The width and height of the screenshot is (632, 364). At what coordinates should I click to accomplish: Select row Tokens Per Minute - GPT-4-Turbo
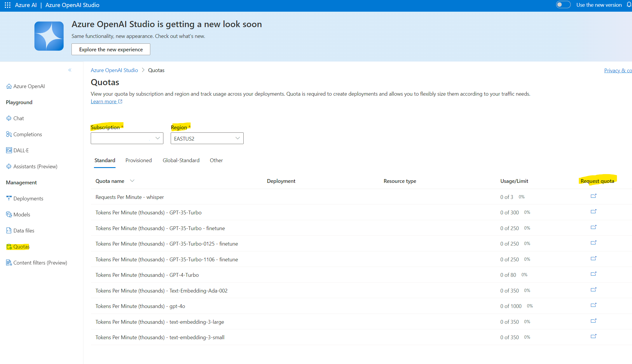tap(361, 275)
